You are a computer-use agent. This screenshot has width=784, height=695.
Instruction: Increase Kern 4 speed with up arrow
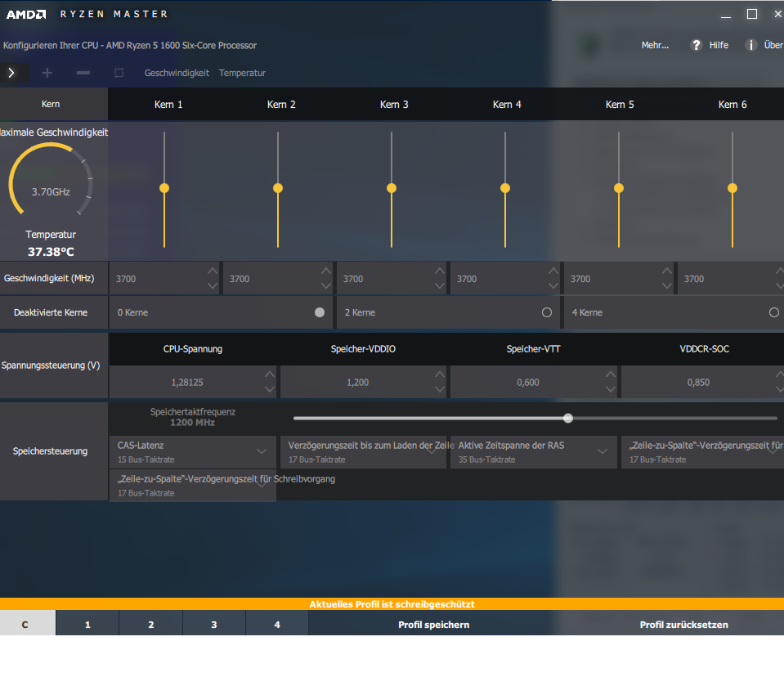coord(553,271)
